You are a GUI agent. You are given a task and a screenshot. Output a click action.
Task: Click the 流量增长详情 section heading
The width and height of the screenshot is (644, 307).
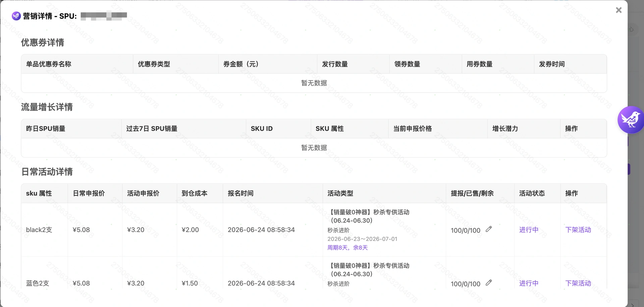[x=47, y=107]
